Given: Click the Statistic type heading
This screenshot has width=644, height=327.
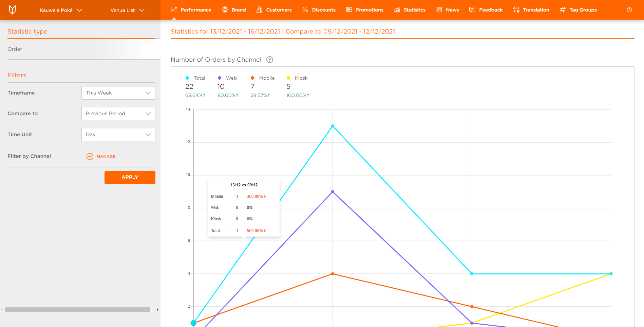Looking at the screenshot, I should [27, 32].
